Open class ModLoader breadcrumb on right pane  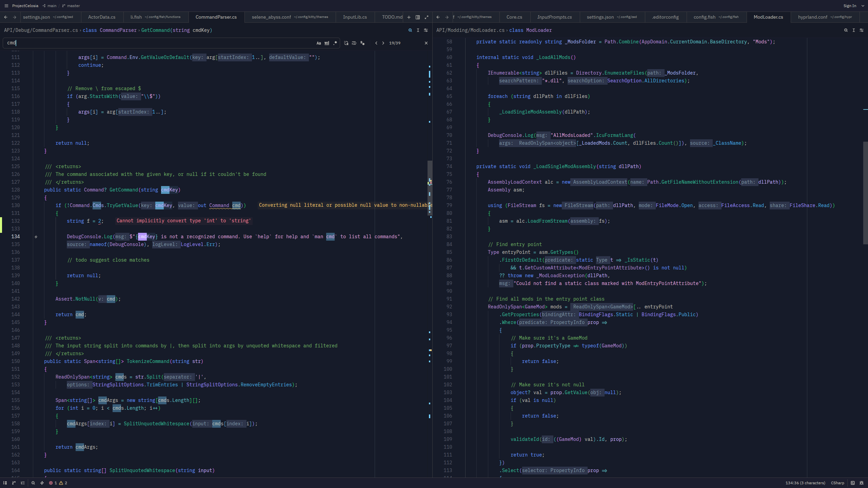[531, 30]
